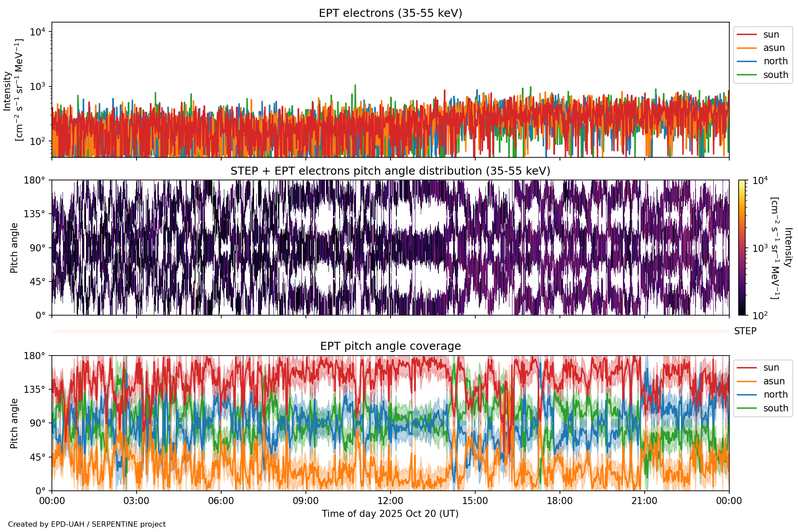Click the STEP label beside the thin bar
798x532 pixels.
point(745,331)
